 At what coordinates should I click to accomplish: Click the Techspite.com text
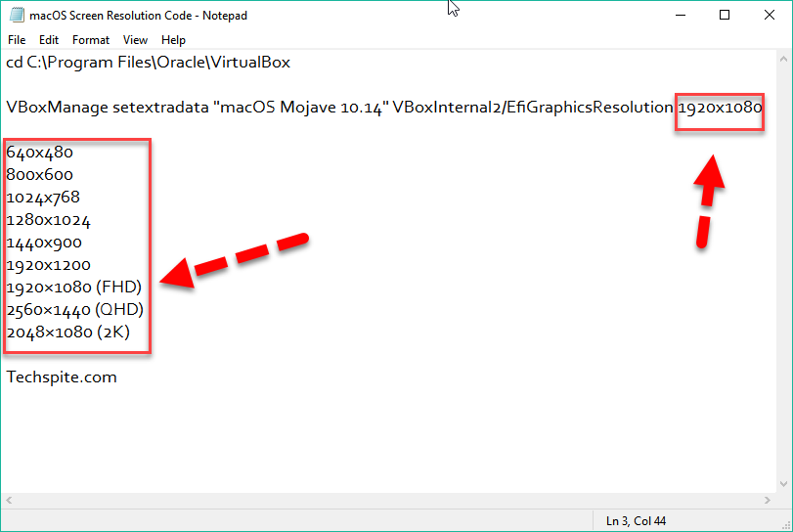click(62, 377)
